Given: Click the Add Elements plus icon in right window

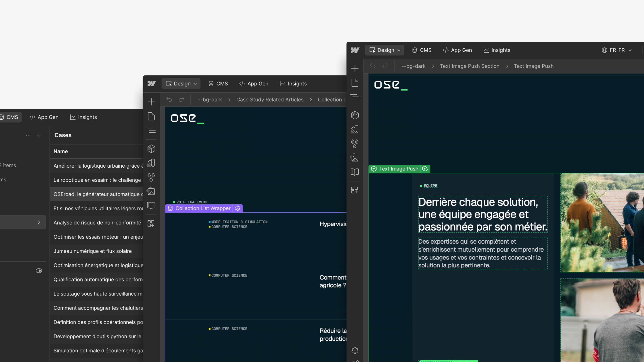Looking at the screenshot, I should pos(355,69).
